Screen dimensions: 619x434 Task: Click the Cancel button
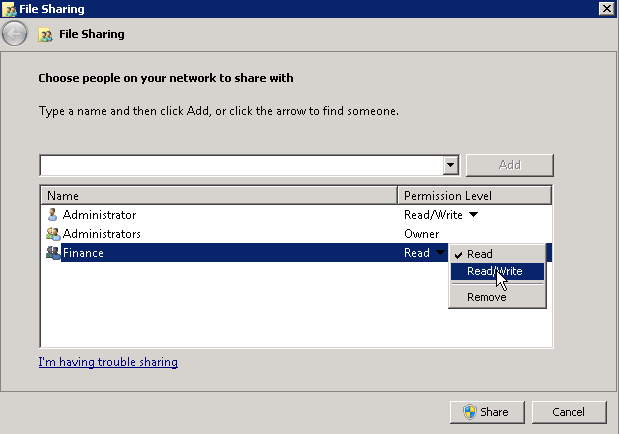click(x=569, y=412)
